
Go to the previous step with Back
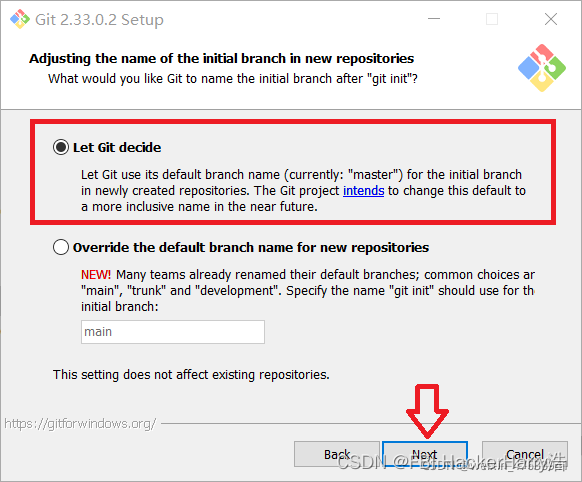coord(337,454)
